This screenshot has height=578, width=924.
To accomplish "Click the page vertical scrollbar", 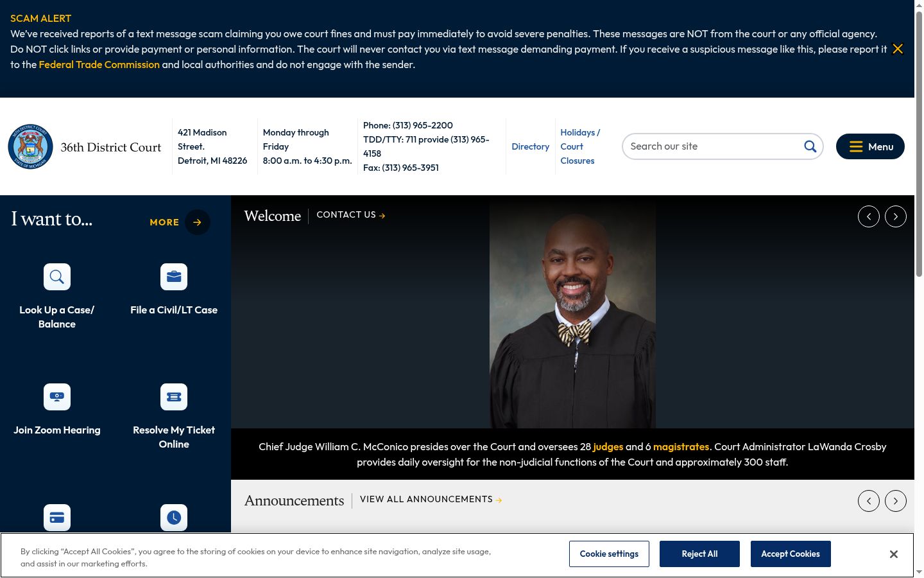I will pos(919,144).
